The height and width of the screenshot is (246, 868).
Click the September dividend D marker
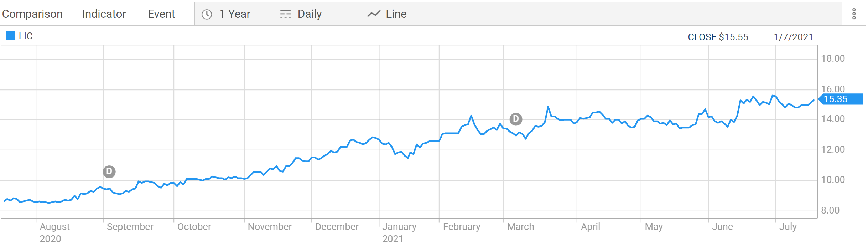tap(109, 171)
